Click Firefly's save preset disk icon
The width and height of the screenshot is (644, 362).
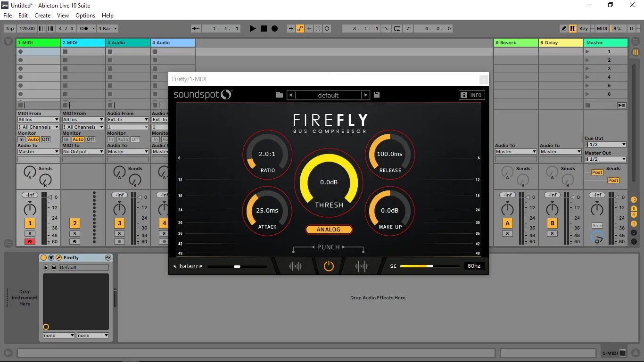377,95
